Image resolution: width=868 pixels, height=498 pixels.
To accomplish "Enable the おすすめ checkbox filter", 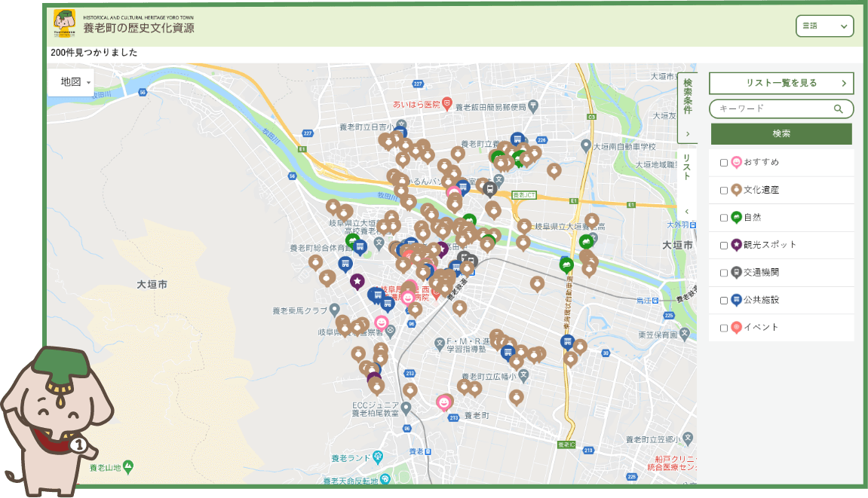I will (x=724, y=163).
